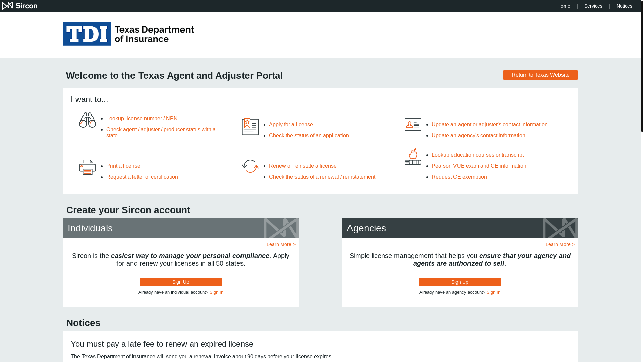Open Update an agent or adjuster's contact information
Viewport: 644px width, 362px height.
point(489,125)
